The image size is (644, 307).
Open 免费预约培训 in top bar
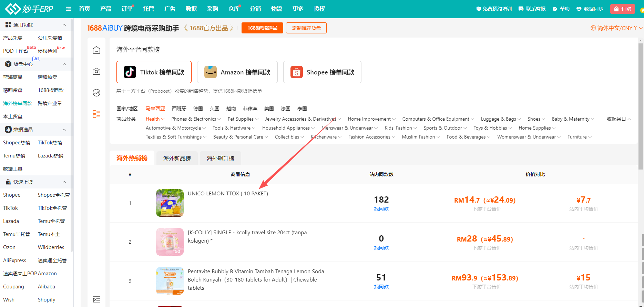[494, 9]
